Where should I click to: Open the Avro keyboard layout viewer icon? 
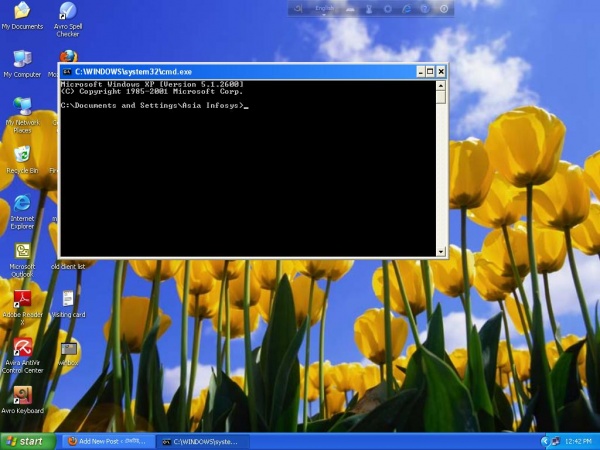(x=350, y=9)
